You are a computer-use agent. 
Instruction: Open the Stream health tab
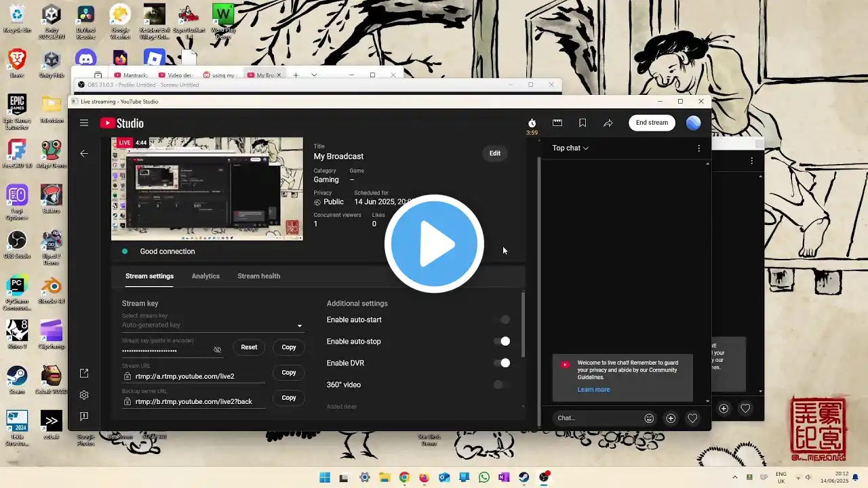coord(258,276)
